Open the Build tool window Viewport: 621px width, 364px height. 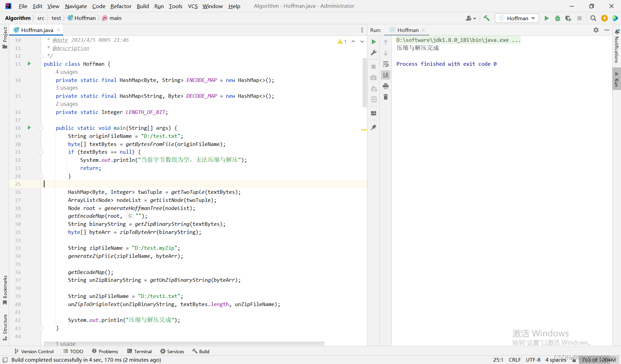pyautogui.click(x=201, y=351)
